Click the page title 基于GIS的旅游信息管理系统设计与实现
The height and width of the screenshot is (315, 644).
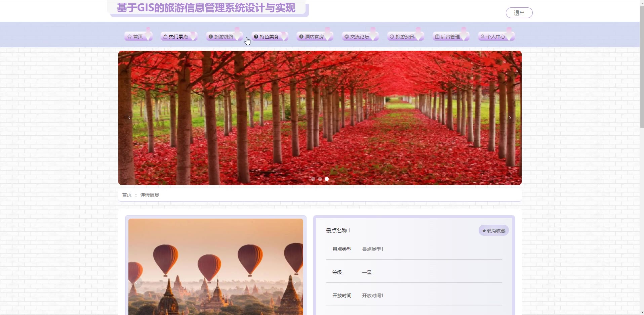(x=206, y=8)
